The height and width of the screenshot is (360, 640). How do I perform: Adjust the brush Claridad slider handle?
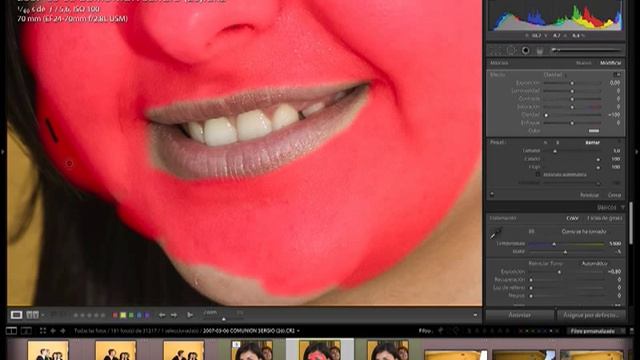tap(546, 115)
